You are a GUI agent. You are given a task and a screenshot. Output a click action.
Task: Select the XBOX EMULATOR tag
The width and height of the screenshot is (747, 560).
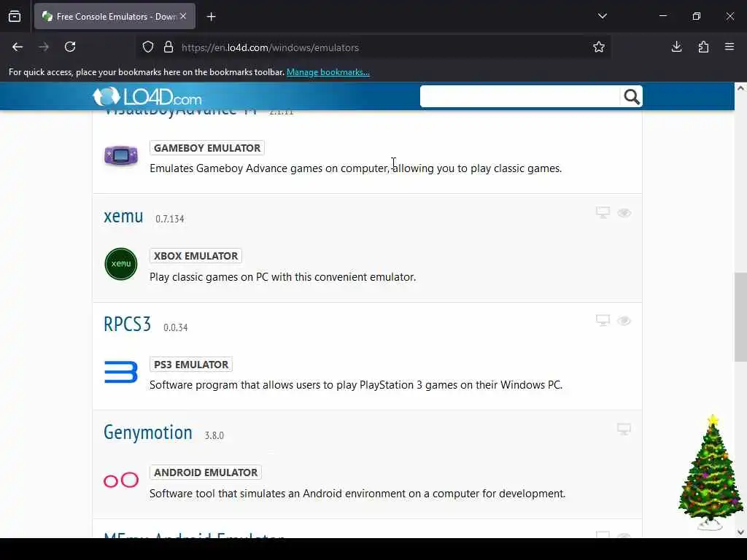click(x=196, y=256)
